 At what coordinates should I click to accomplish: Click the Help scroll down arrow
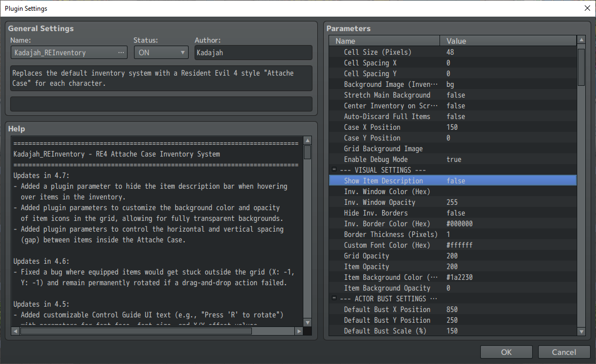(x=308, y=323)
